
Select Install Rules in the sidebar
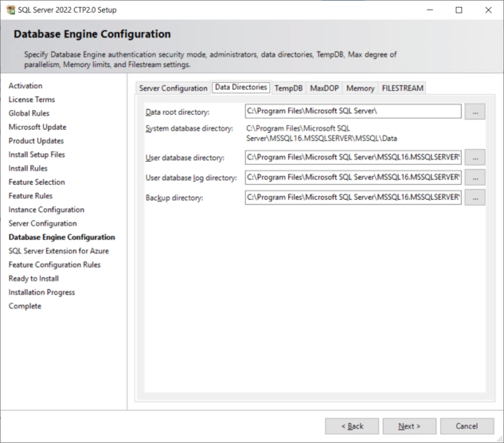[x=28, y=169]
